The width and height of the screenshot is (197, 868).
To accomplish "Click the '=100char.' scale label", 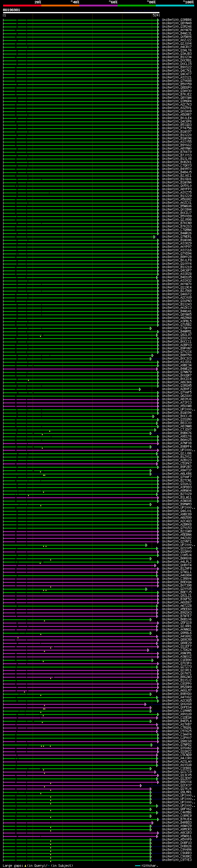I will coord(150,866).
